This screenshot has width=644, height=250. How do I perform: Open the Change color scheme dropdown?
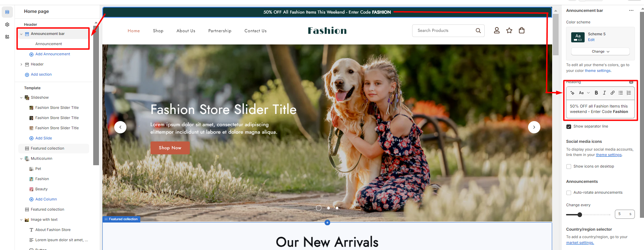[600, 52]
